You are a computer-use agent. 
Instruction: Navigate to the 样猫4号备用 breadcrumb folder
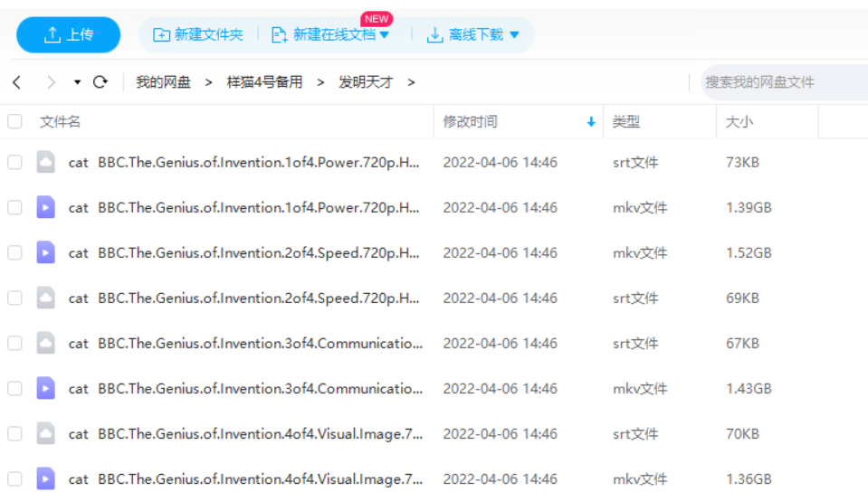264,82
